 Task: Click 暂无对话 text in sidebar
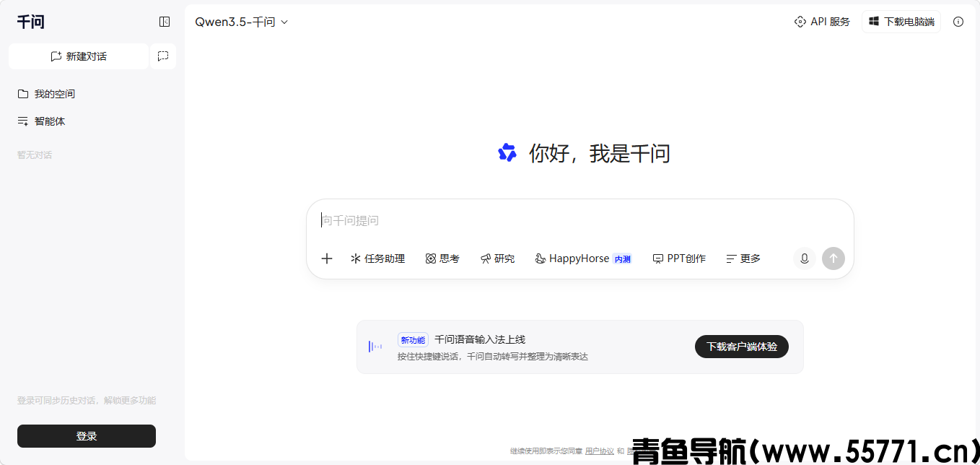point(35,155)
